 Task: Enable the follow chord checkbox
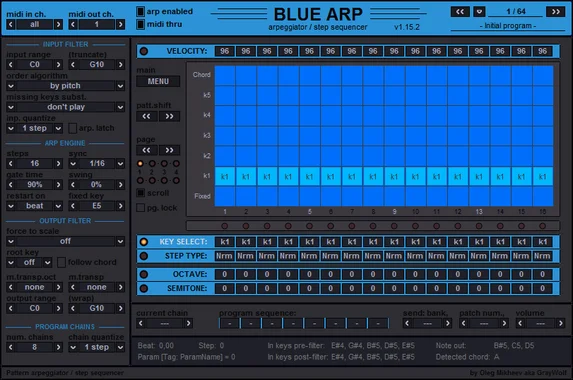61,262
